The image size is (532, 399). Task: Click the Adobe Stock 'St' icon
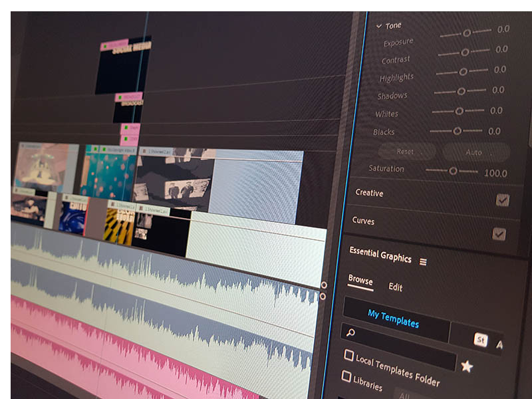(x=480, y=340)
